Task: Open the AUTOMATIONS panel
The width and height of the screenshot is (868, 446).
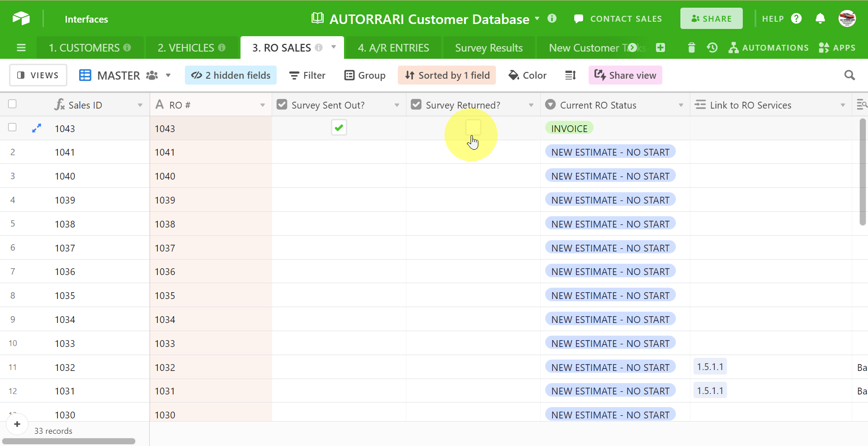Action: coord(769,47)
